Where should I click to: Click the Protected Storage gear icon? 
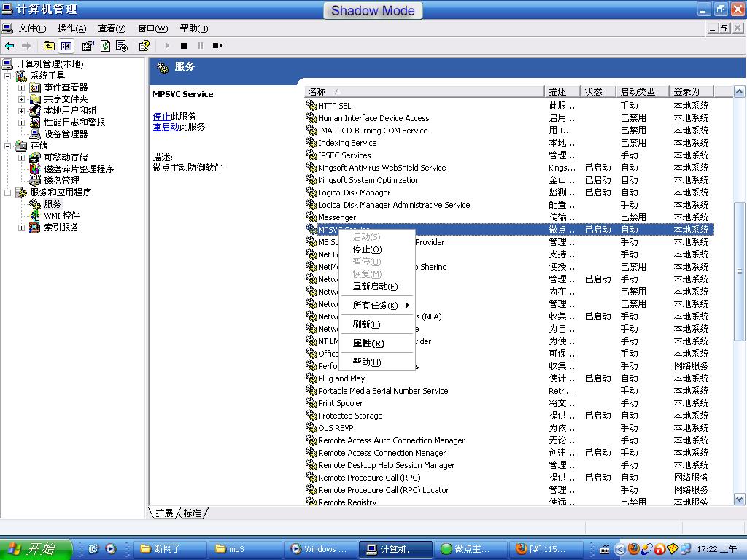(x=311, y=415)
